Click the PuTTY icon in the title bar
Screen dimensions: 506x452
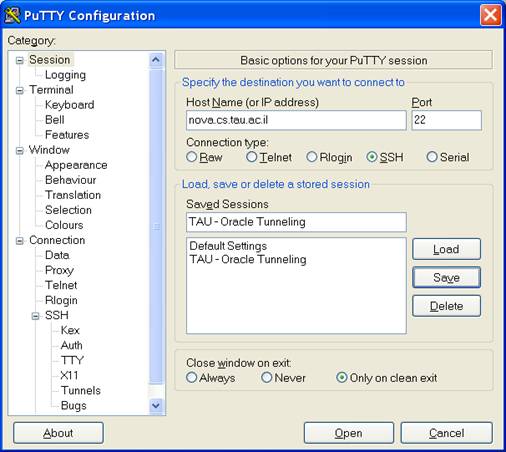(x=12, y=15)
